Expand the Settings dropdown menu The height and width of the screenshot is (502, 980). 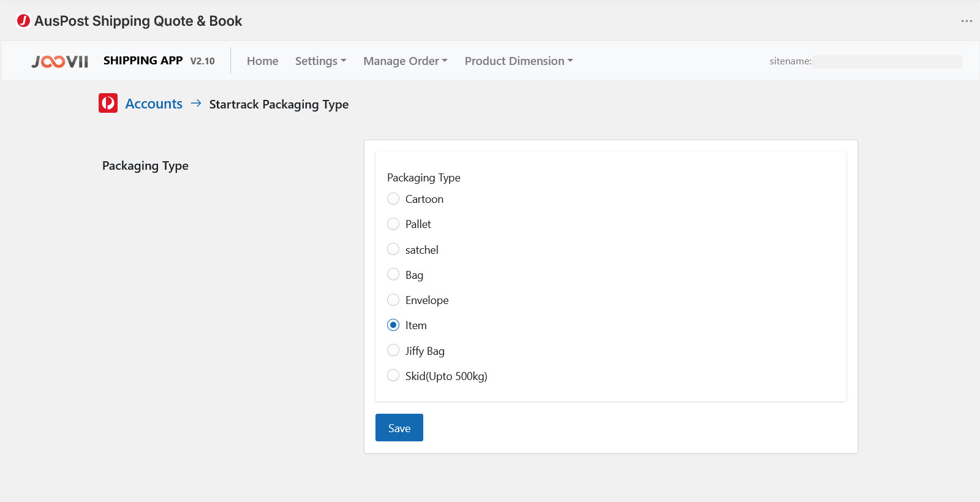coord(320,61)
